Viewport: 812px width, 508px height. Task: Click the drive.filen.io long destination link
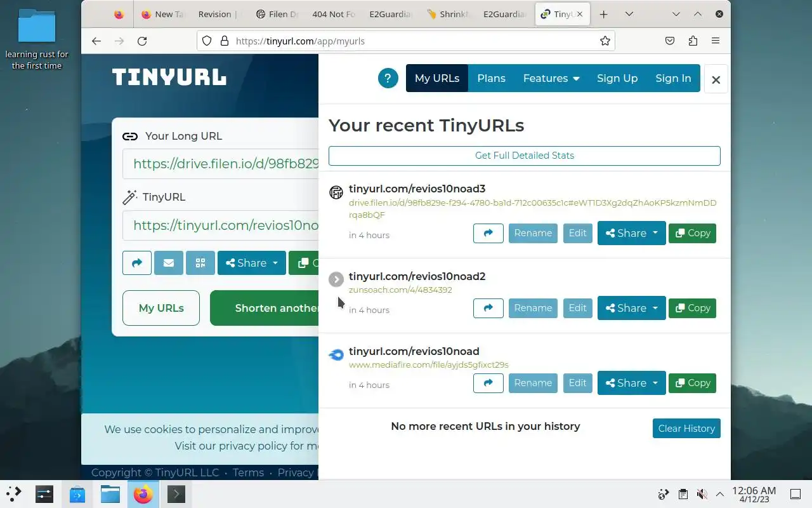pyautogui.click(x=532, y=209)
